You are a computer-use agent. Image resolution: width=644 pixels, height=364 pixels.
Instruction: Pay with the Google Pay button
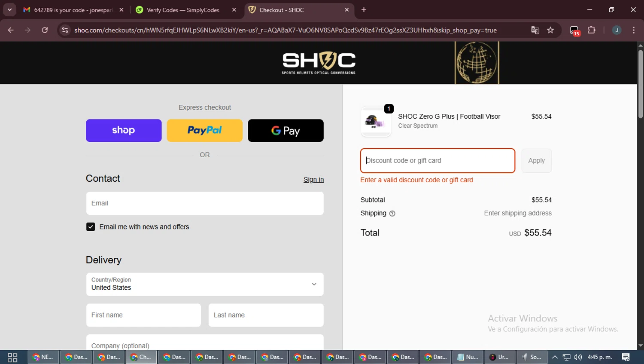[286, 131]
